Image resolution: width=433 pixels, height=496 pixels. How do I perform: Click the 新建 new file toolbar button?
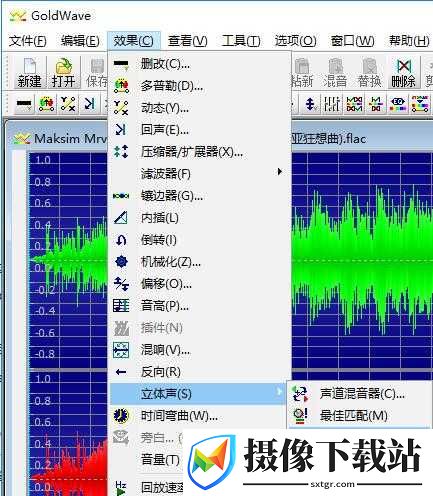[29, 73]
